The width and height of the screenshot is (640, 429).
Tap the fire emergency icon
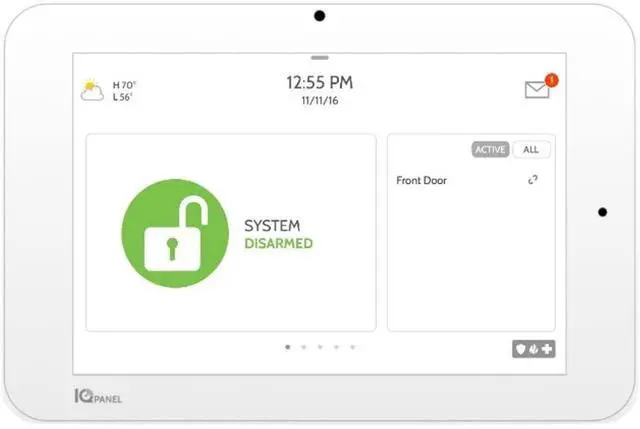(533, 349)
